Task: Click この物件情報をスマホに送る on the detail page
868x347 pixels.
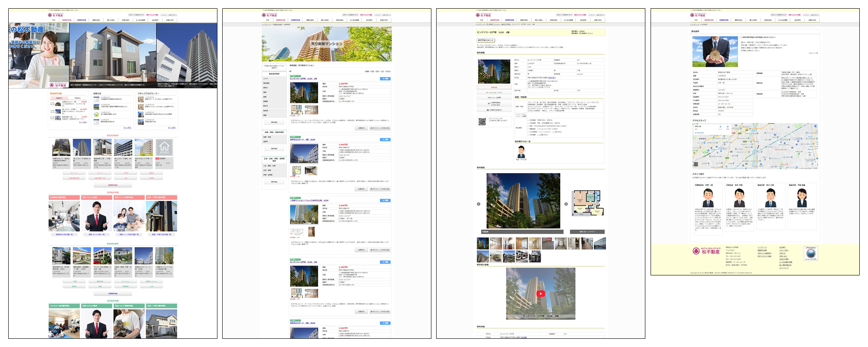Action: pos(494,104)
